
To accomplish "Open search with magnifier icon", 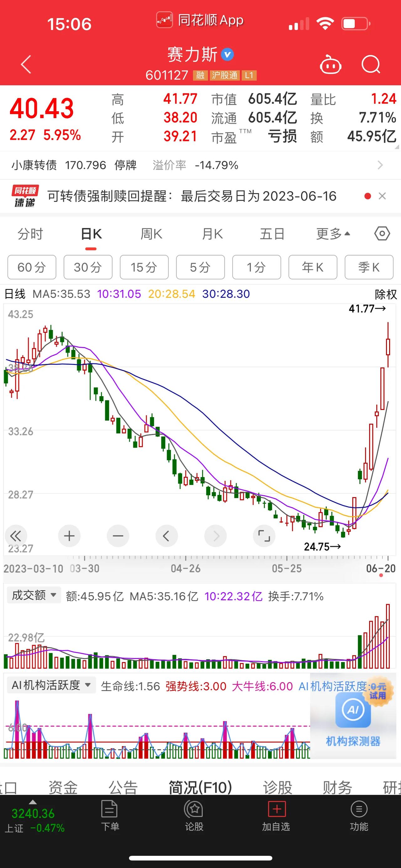I will (x=371, y=64).
